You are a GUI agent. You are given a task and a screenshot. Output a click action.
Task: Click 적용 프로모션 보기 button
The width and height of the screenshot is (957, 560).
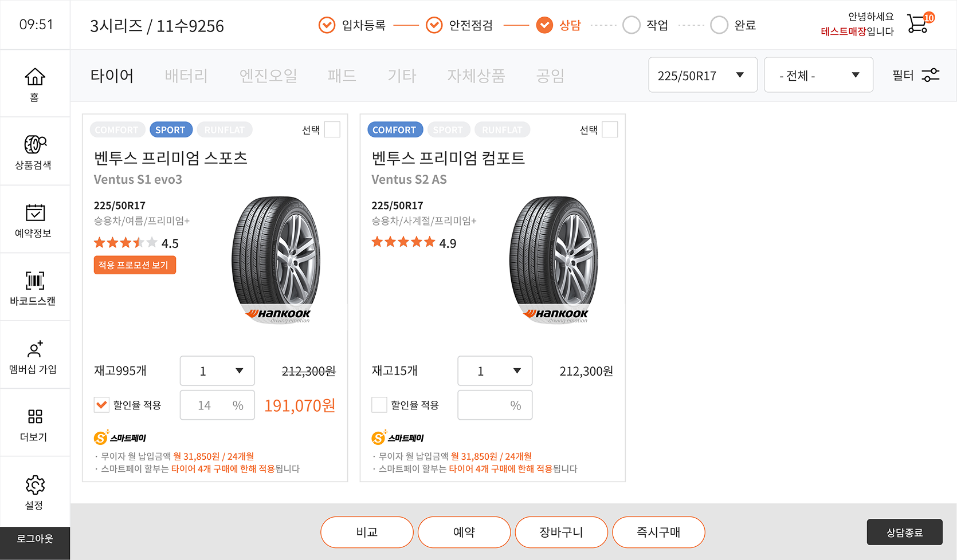(135, 265)
